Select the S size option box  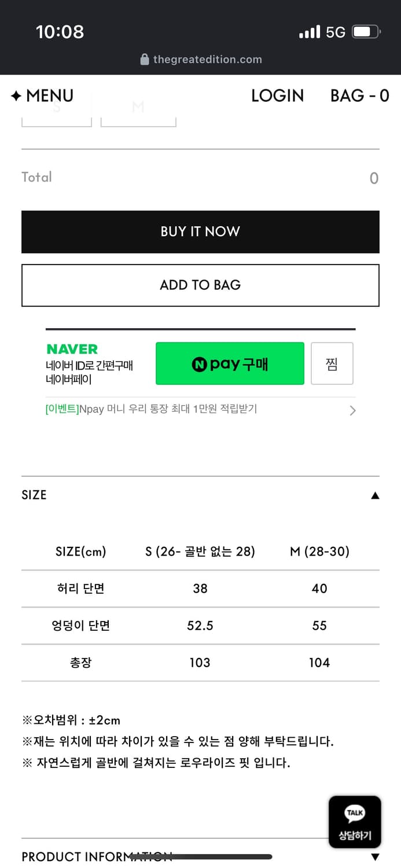[57, 116]
